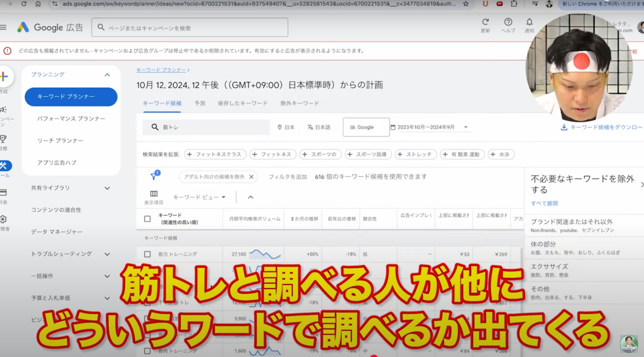Bookmark this page with the star icon
Screen dimensions: 644x357
click(x=466, y=4)
